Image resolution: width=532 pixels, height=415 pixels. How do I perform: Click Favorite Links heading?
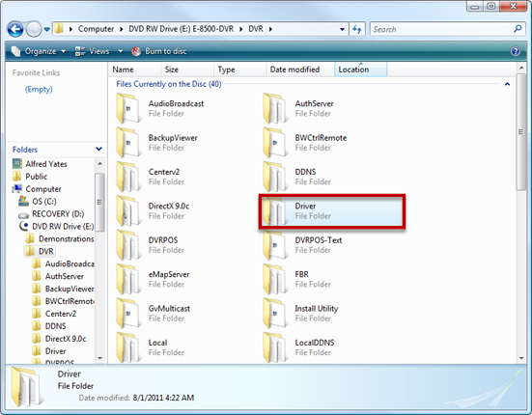click(x=36, y=72)
